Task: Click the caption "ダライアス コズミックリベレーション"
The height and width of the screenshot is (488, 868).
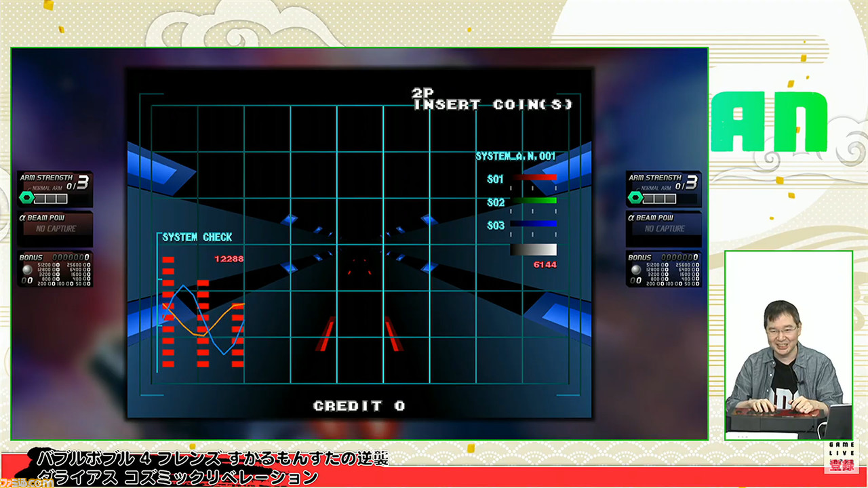Action: point(178,476)
